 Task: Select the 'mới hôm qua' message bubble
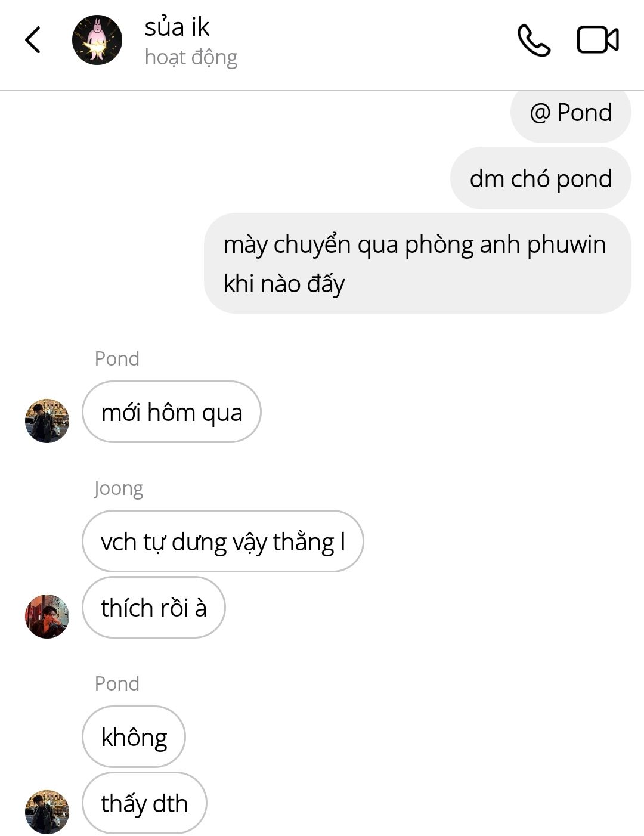[x=172, y=412]
